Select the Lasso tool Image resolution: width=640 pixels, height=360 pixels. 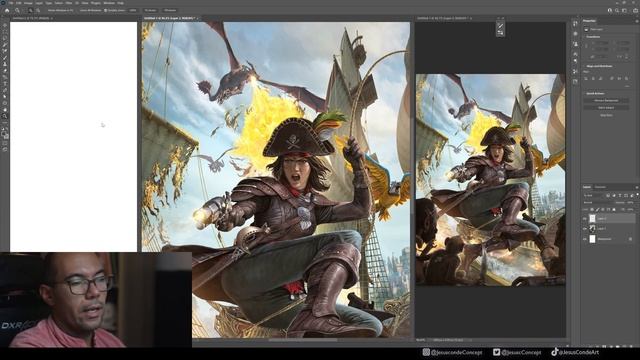[5, 38]
